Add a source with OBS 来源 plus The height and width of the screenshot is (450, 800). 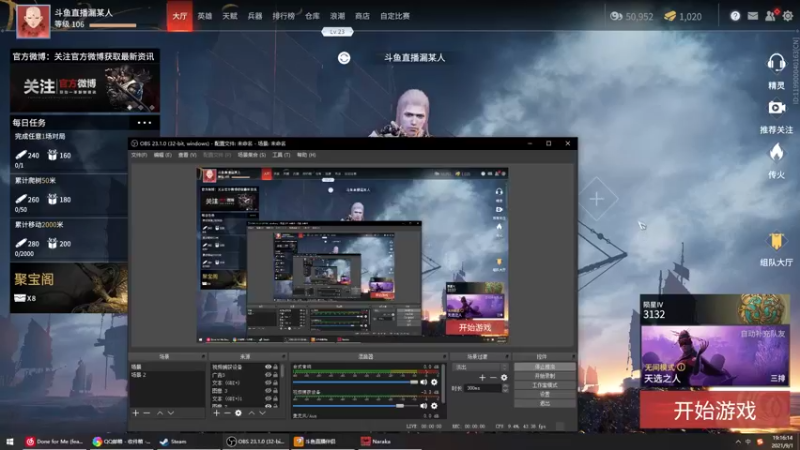[x=217, y=413]
